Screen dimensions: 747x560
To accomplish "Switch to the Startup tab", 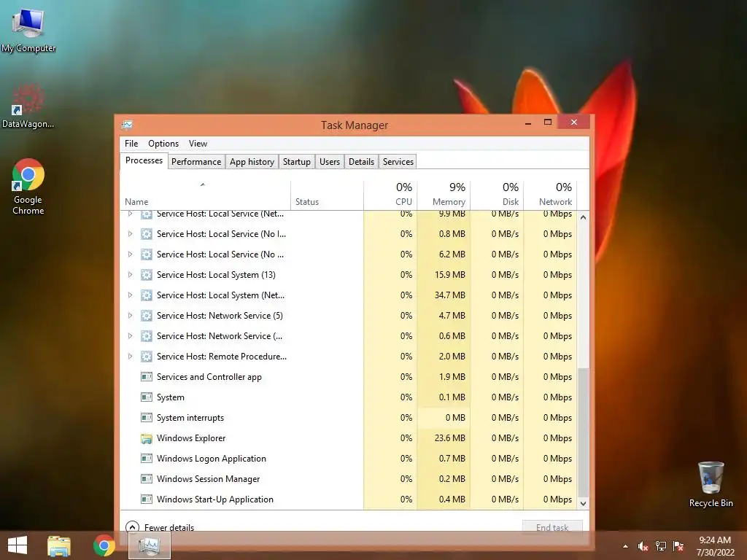I will (x=296, y=161).
